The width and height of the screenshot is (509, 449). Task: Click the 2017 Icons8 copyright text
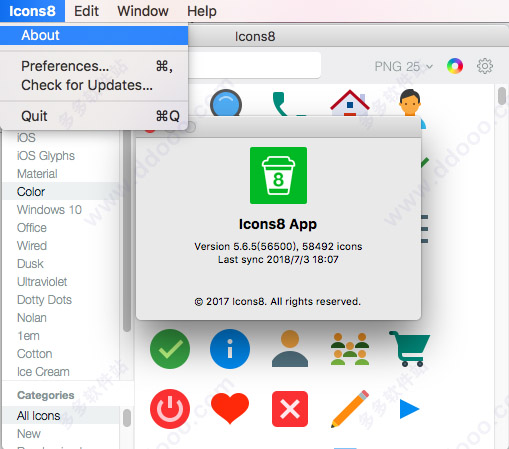pos(278,301)
